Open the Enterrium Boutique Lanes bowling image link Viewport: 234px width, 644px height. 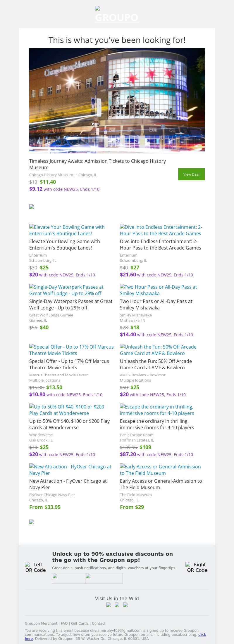(x=67, y=230)
